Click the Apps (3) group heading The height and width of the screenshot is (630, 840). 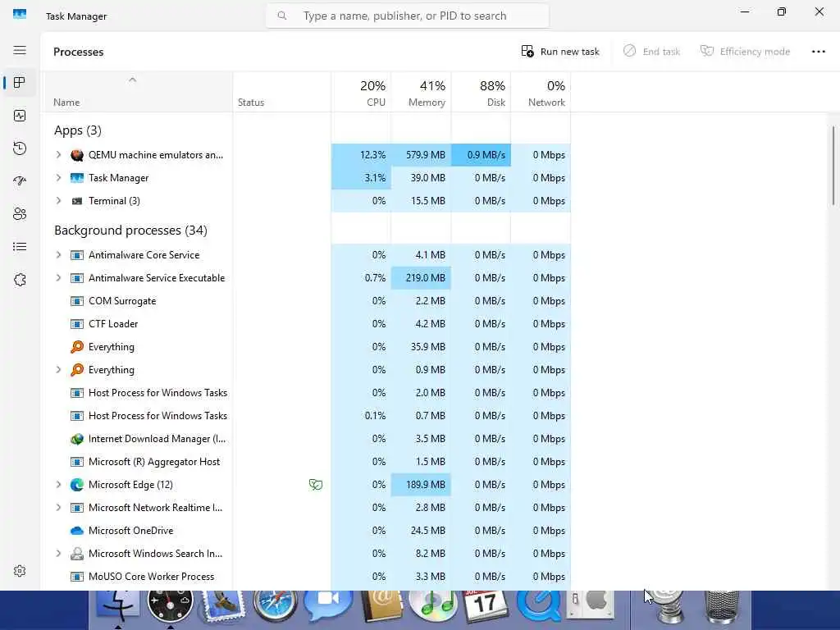click(x=78, y=130)
